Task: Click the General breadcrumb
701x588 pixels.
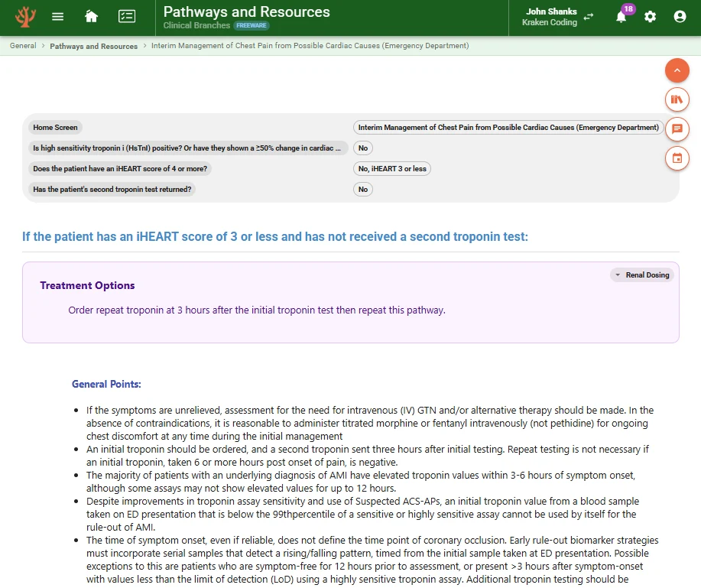Action: click(23, 46)
